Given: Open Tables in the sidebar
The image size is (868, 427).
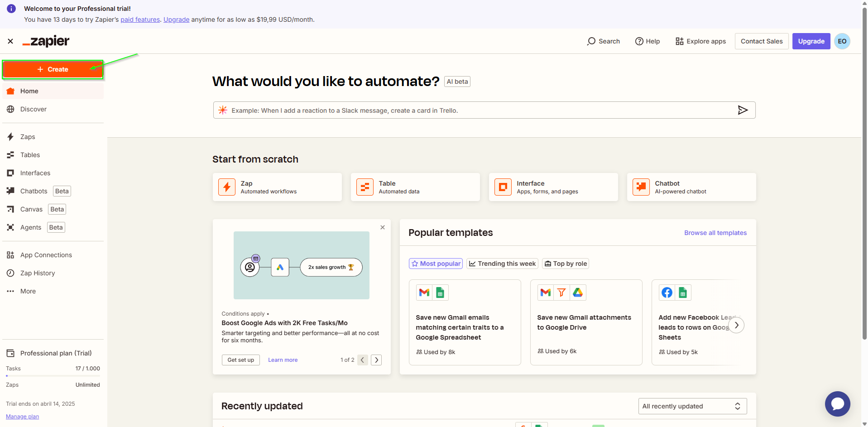Looking at the screenshot, I should pos(53,155).
